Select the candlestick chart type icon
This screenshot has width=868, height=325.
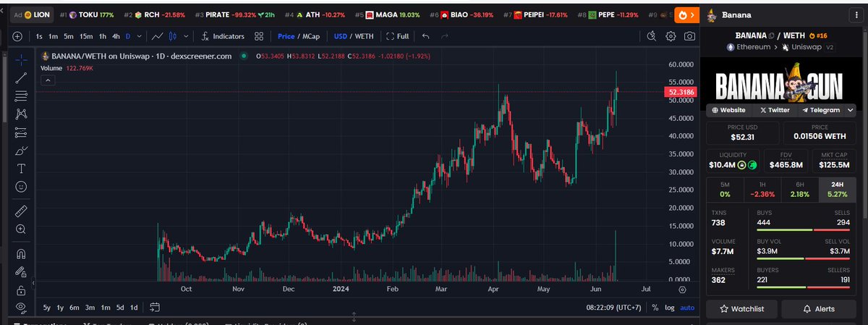click(x=173, y=36)
